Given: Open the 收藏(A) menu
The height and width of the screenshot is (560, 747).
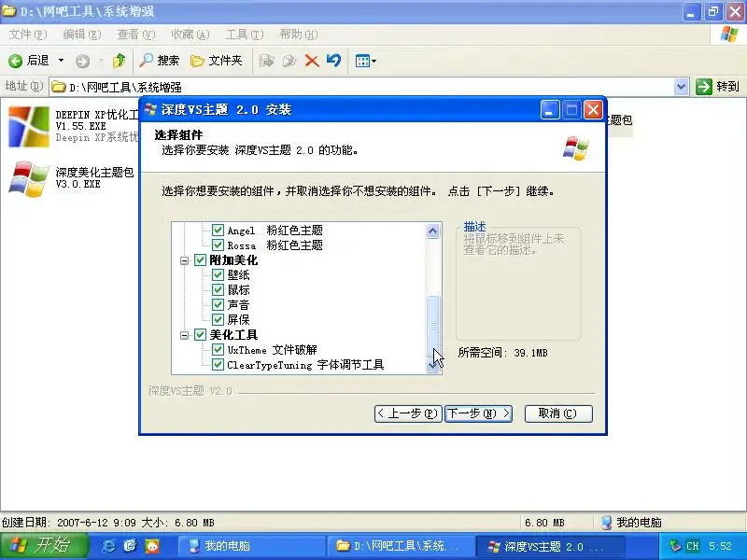Looking at the screenshot, I should click(x=190, y=35).
